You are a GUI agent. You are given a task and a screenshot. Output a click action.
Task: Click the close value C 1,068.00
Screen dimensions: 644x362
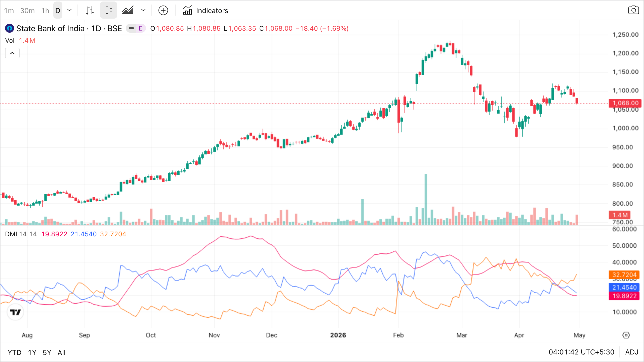(x=276, y=28)
